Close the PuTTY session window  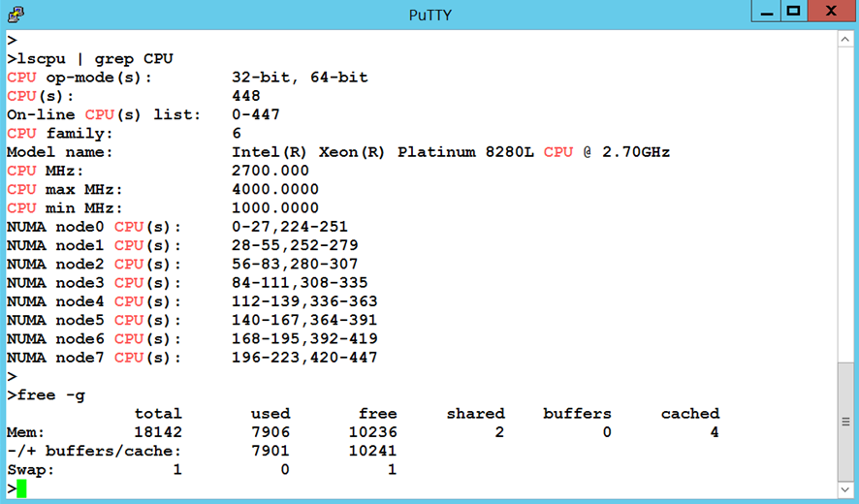[833, 13]
